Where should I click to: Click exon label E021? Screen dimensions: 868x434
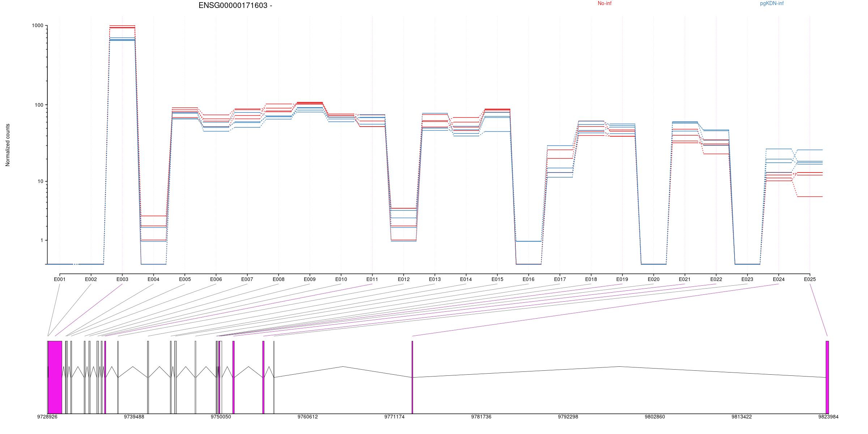click(x=685, y=279)
